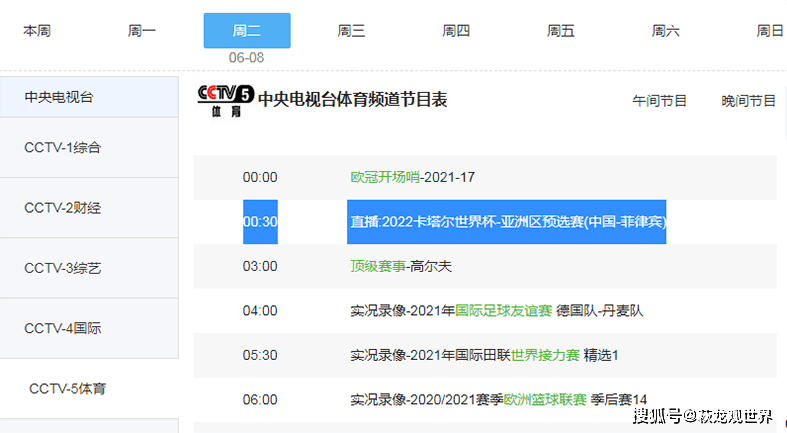The width and height of the screenshot is (787, 433).
Task: Click the 顶级赛事 golf program link
Action: (x=377, y=266)
